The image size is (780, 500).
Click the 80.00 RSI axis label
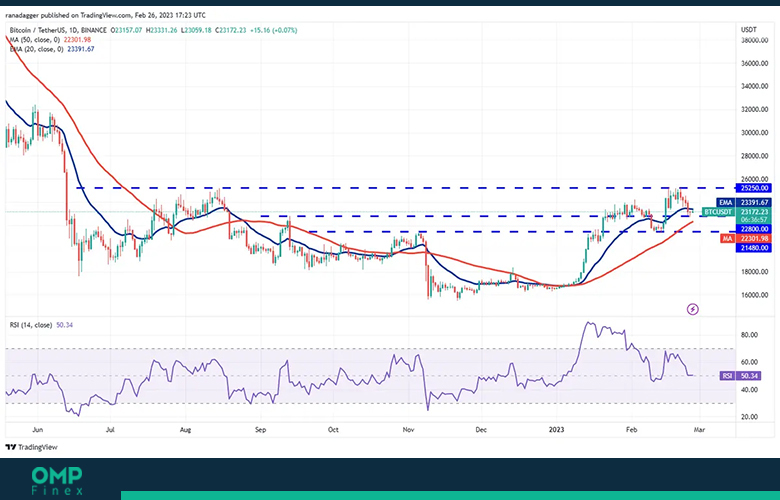point(749,335)
